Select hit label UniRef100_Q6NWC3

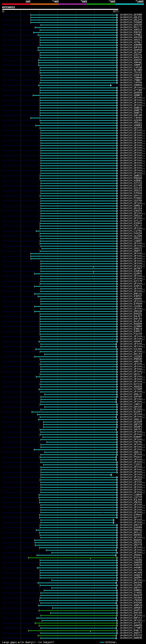point(131,95)
